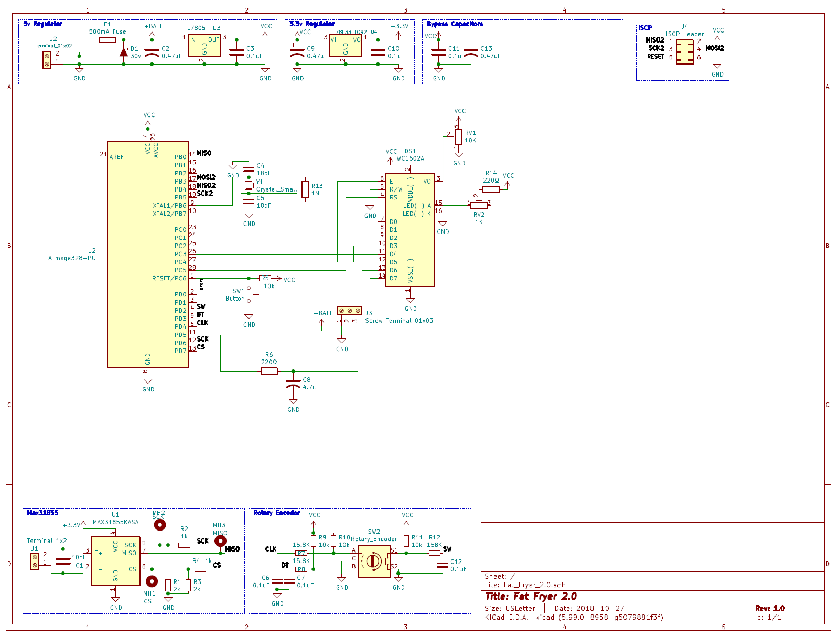
Task: Click the C1 10nF capacitor symbol
Action: (63, 561)
